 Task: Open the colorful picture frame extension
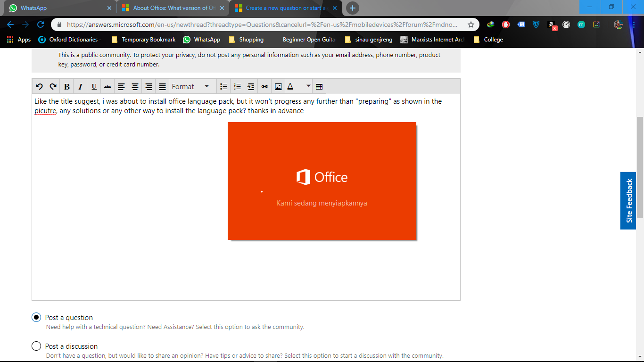click(x=596, y=25)
